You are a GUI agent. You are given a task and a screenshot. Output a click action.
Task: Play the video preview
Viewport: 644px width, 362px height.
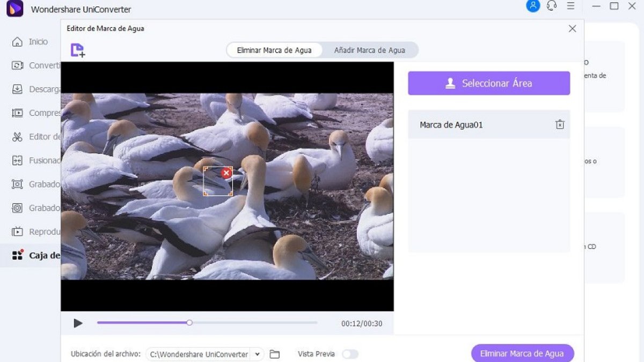point(78,323)
